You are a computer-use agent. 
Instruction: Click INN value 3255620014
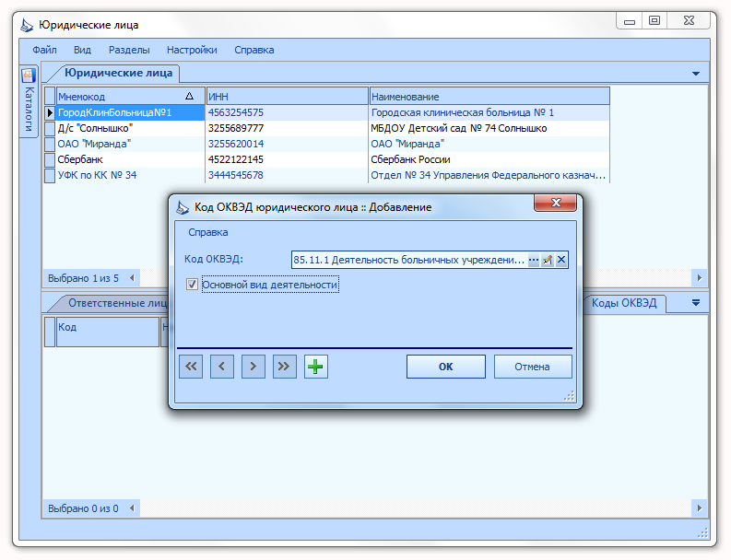[236, 144]
